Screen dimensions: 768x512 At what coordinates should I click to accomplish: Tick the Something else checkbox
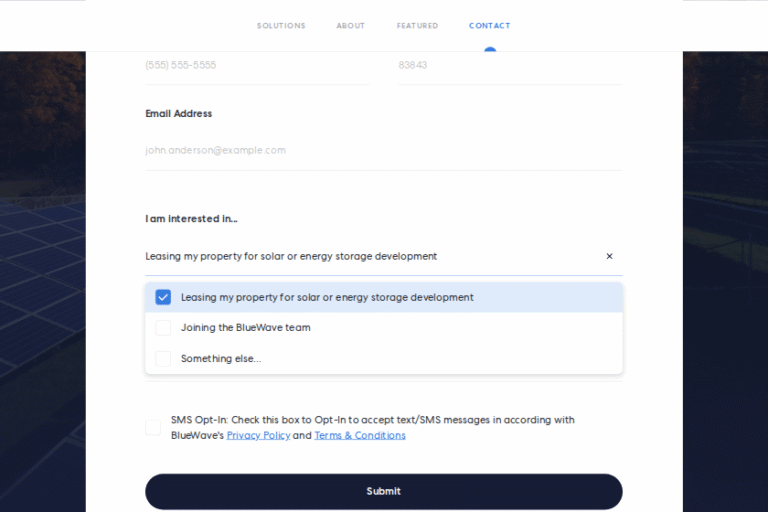(163, 358)
